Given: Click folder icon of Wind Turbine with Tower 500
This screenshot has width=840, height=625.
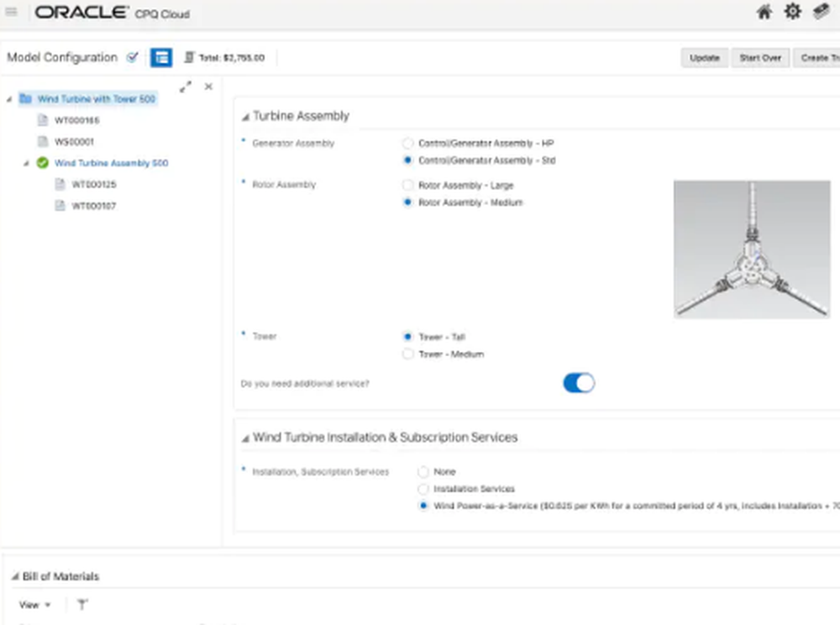Looking at the screenshot, I should tap(25, 98).
